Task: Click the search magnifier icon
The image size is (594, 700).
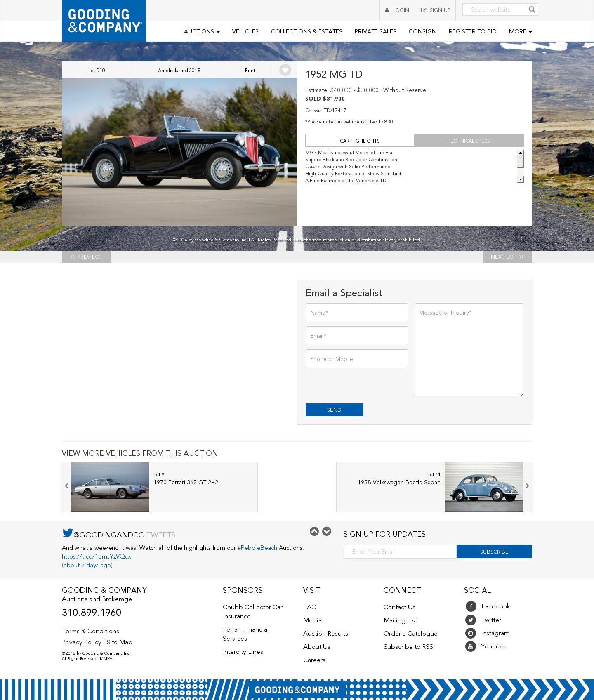Action: pyautogui.click(x=532, y=9)
